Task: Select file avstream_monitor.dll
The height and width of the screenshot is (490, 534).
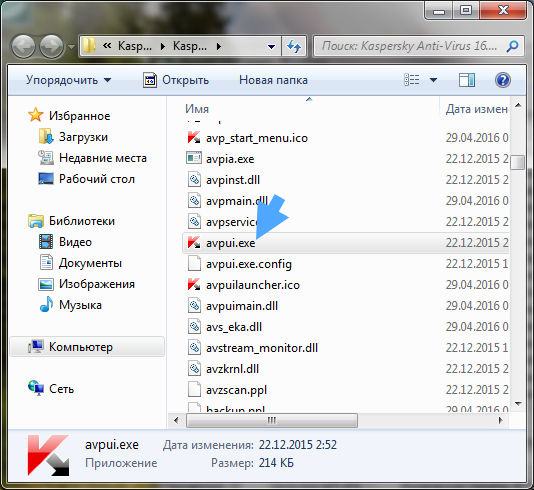Action: tap(262, 348)
